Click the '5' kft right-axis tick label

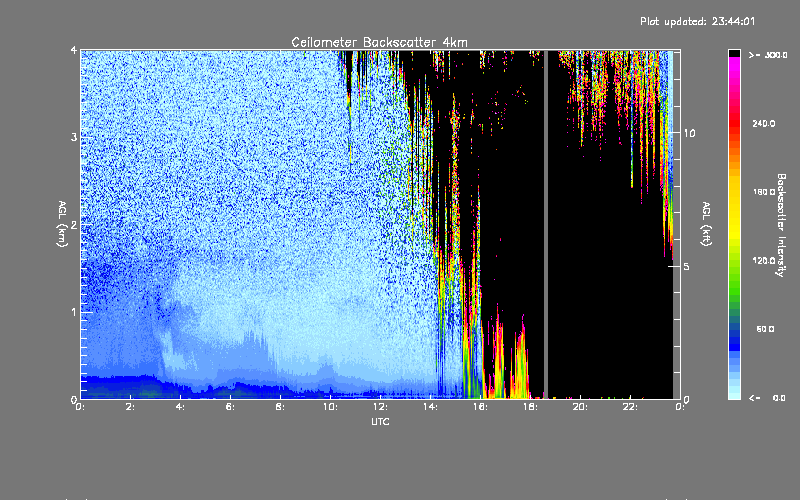(686, 266)
